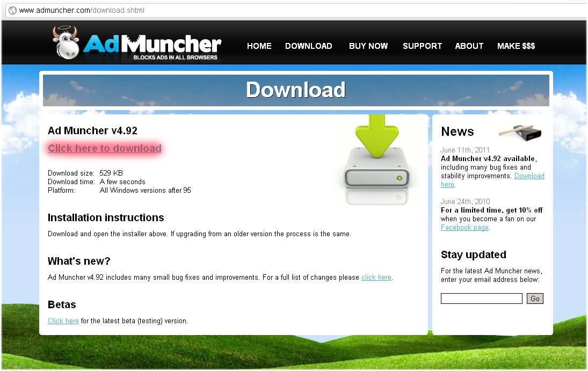Open the Facebook page link
This screenshot has width=588, height=371.
[x=464, y=227]
